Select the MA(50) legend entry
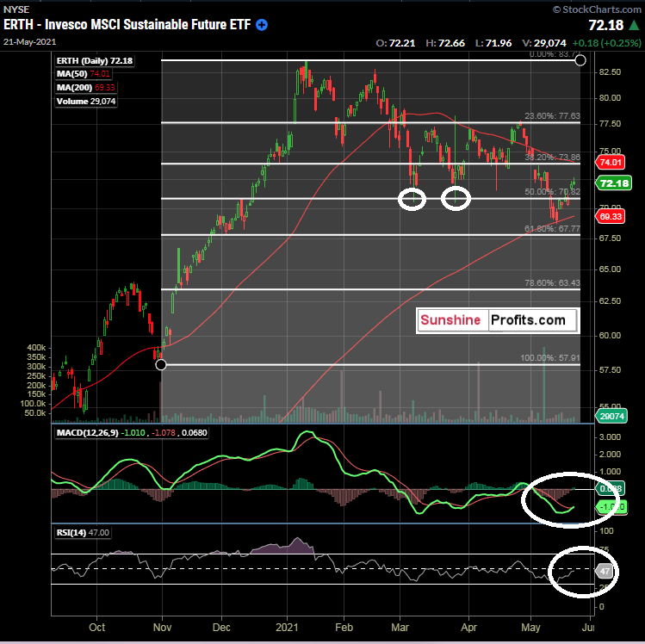Image resolution: width=645 pixels, height=644 pixels. (84, 74)
